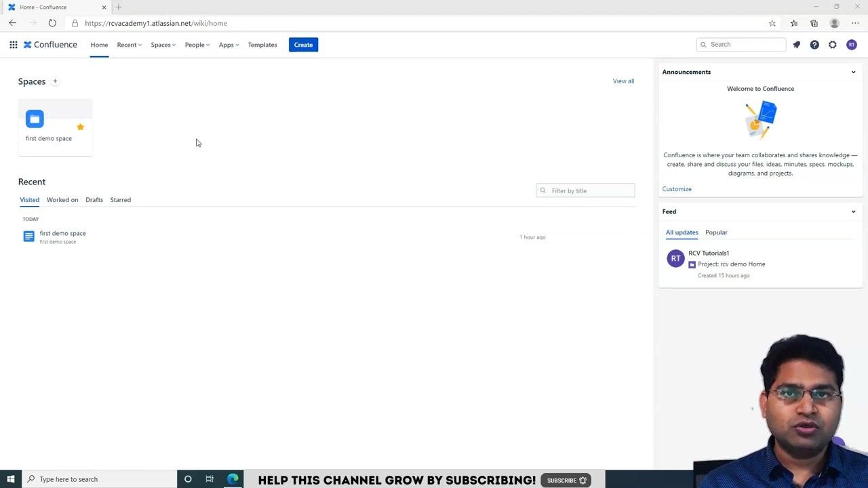Click the Windows Start button
The width and height of the screenshot is (868, 488).
[11, 479]
